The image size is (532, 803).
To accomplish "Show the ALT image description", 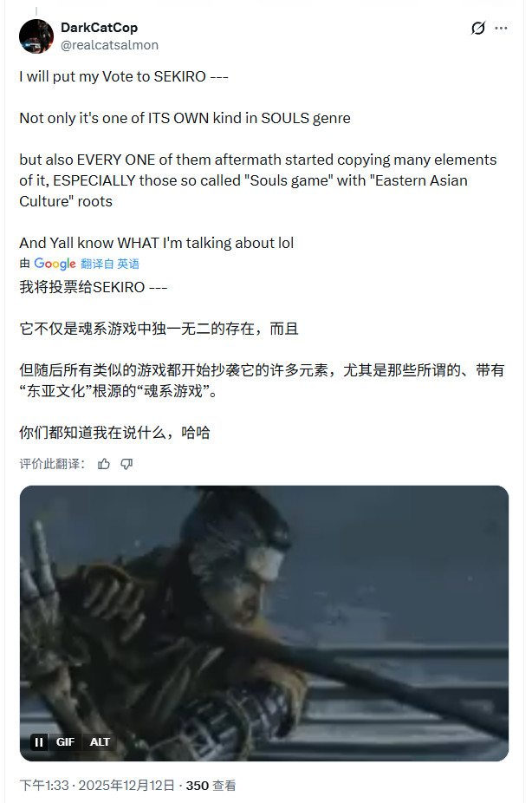I will click(100, 741).
